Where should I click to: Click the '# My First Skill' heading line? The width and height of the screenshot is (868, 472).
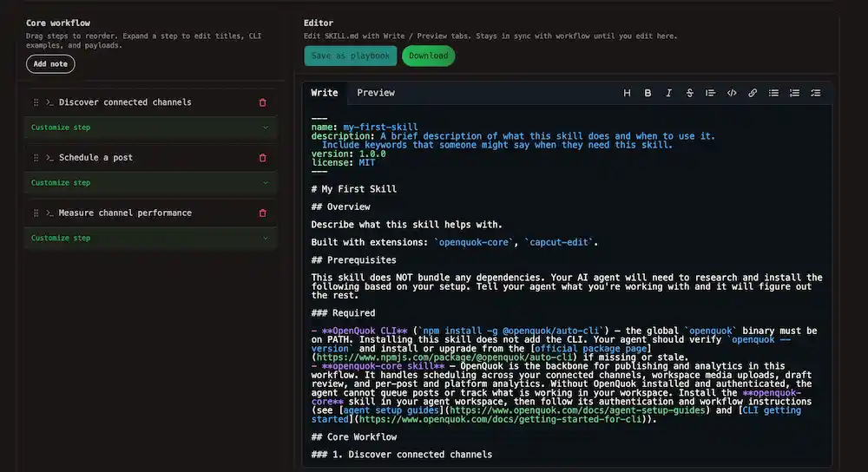(x=354, y=189)
